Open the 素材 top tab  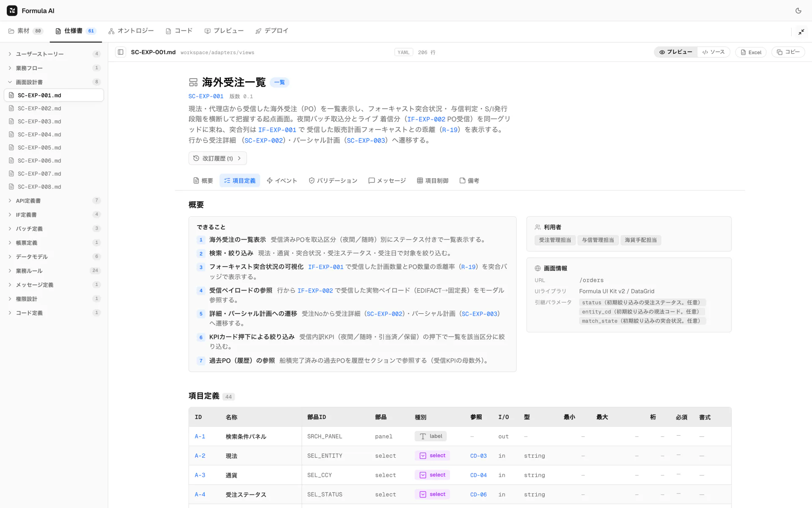(x=25, y=31)
